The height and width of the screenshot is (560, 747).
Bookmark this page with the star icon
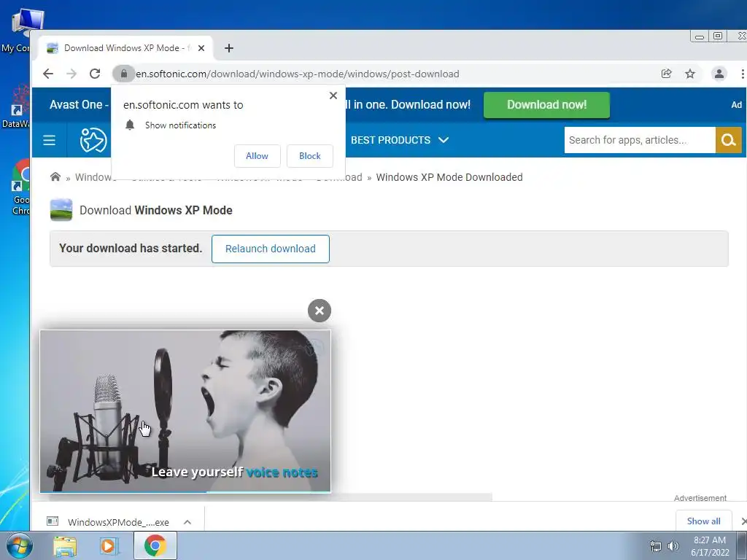[x=690, y=74]
